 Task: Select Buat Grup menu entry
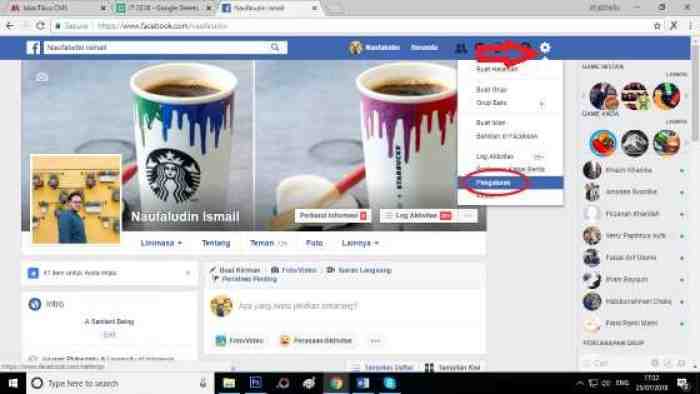(491, 90)
